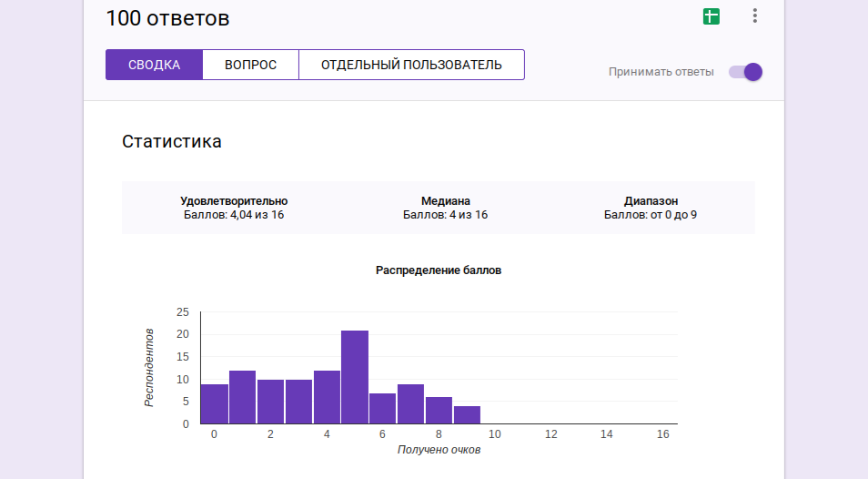This screenshot has height=479, width=868.
Task: Click the tallest histogram bar at score 5
Action: click(355, 377)
